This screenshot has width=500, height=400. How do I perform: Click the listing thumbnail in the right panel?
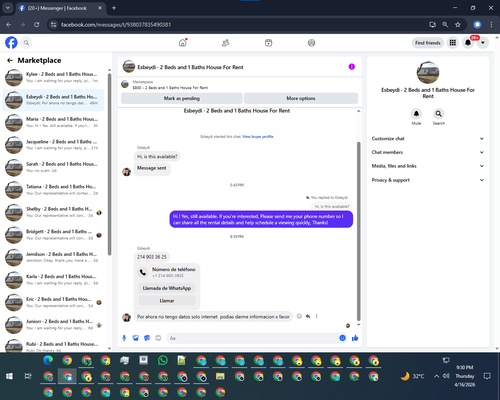(x=428, y=72)
